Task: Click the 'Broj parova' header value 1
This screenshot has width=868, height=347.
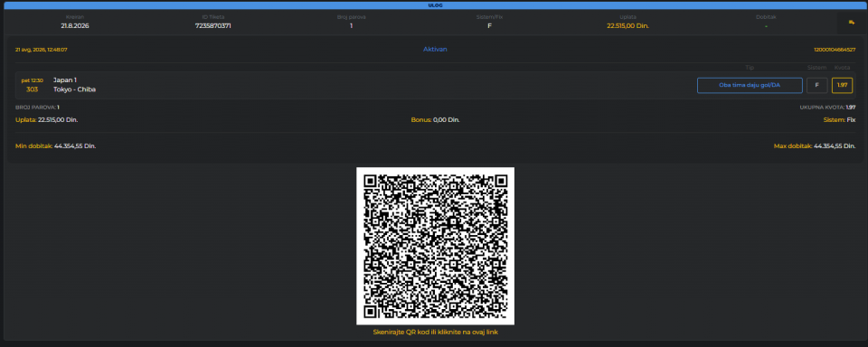Action: coord(352,26)
